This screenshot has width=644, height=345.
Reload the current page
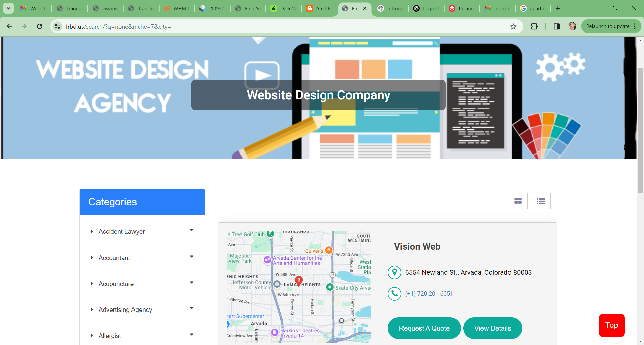click(39, 26)
